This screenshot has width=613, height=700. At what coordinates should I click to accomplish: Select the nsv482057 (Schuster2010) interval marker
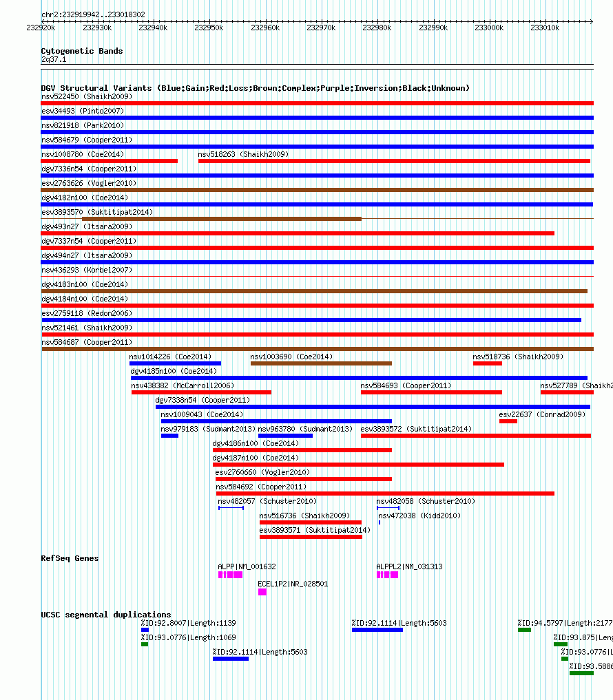point(231,508)
